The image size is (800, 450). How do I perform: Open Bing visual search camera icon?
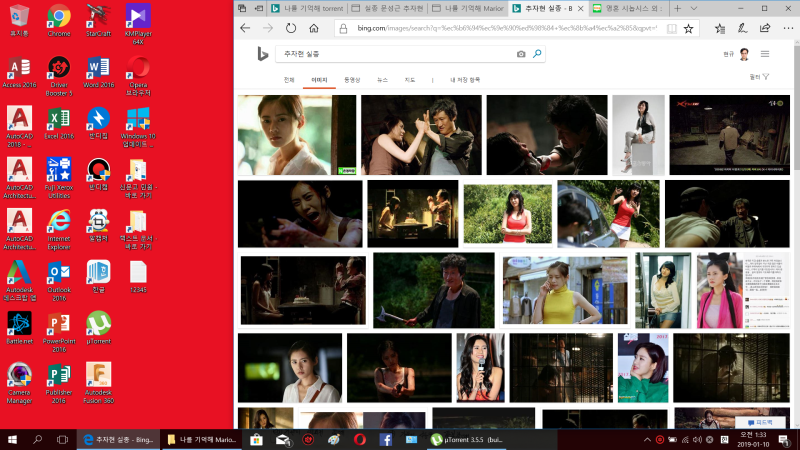click(521, 54)
